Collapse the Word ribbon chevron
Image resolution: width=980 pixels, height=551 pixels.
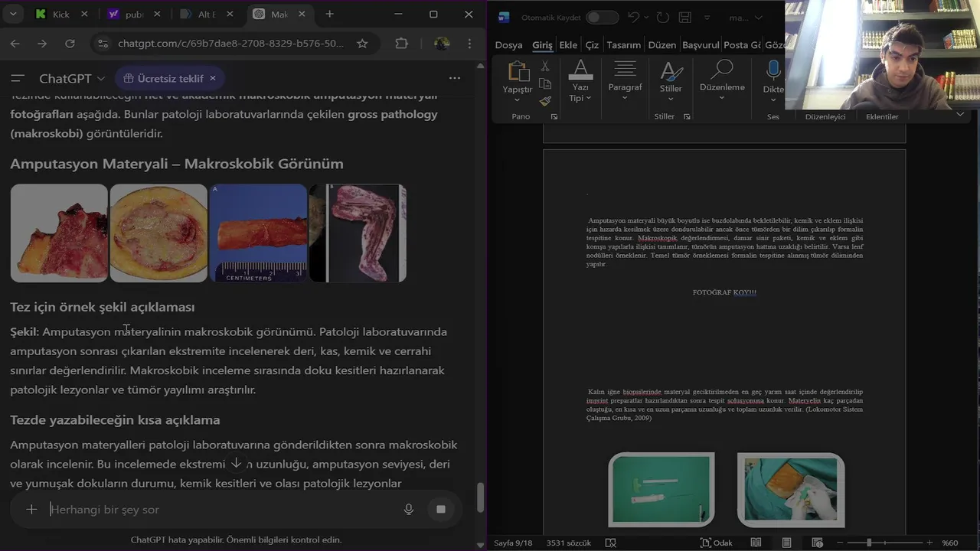click(960, 115)
